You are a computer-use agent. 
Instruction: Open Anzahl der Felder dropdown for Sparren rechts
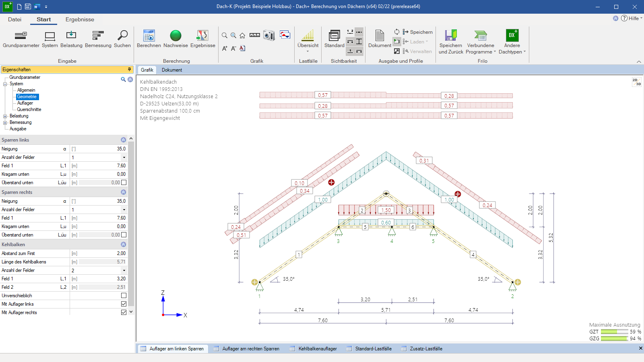(124, 210)
